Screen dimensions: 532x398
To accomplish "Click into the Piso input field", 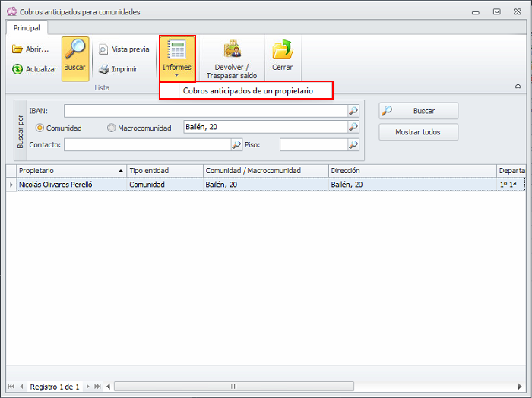I will tap(314, 145).
